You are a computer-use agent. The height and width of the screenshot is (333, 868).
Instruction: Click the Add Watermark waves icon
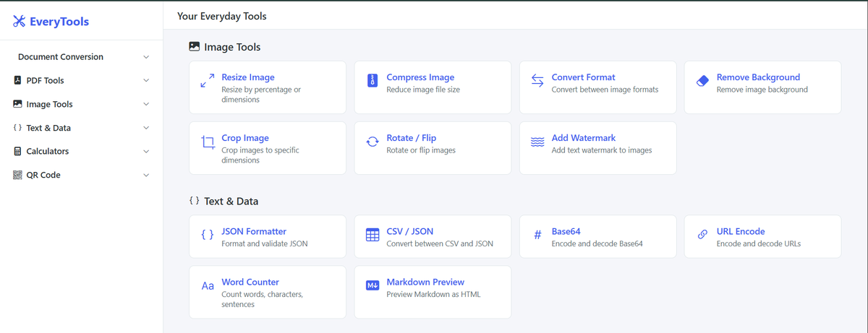pyautogui.click(x=537, y=142)
